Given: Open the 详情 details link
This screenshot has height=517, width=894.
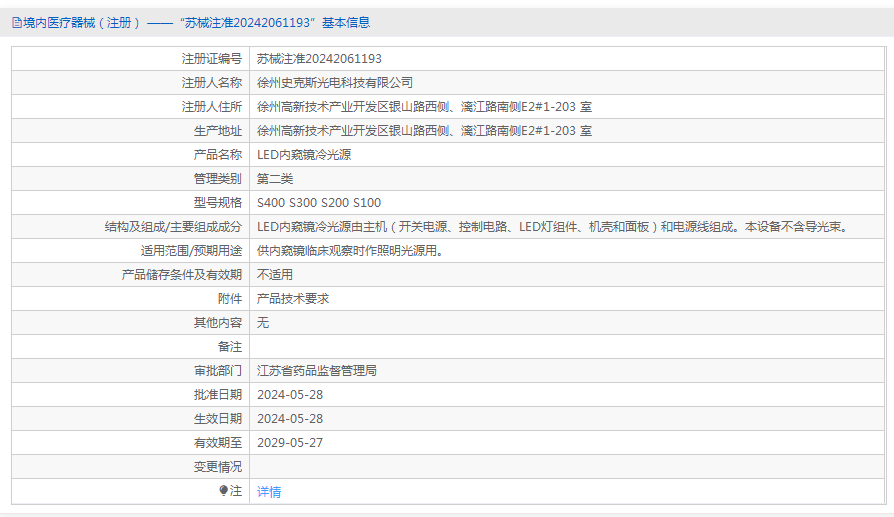Looking at the screenshot, I should pos(269,491).
